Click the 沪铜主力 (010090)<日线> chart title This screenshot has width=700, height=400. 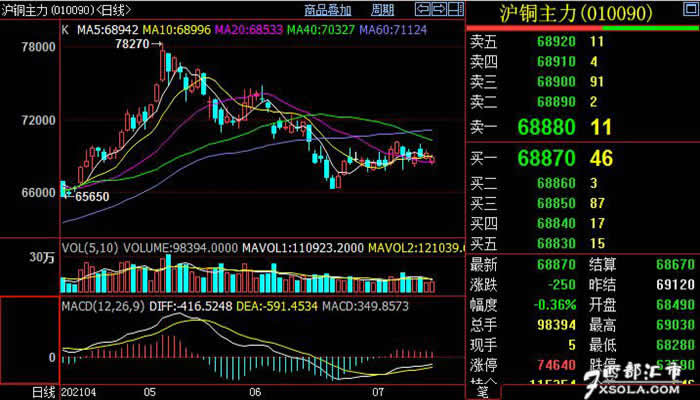click(67, 9)
